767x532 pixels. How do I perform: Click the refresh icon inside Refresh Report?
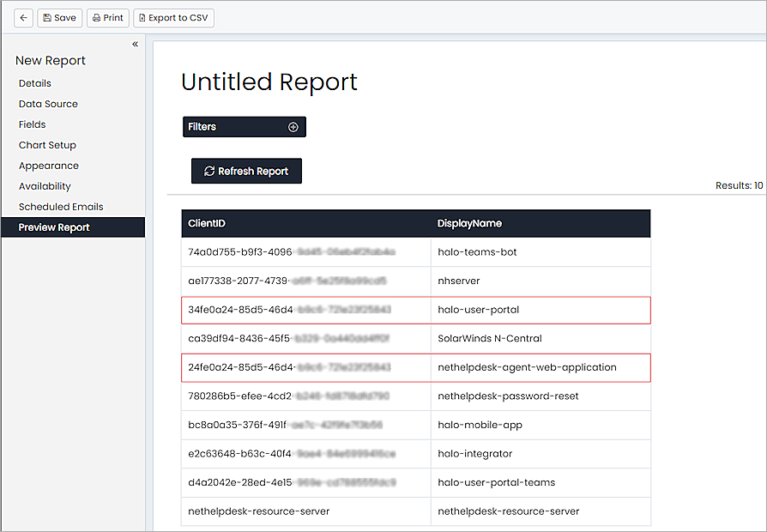click(208, 171)
